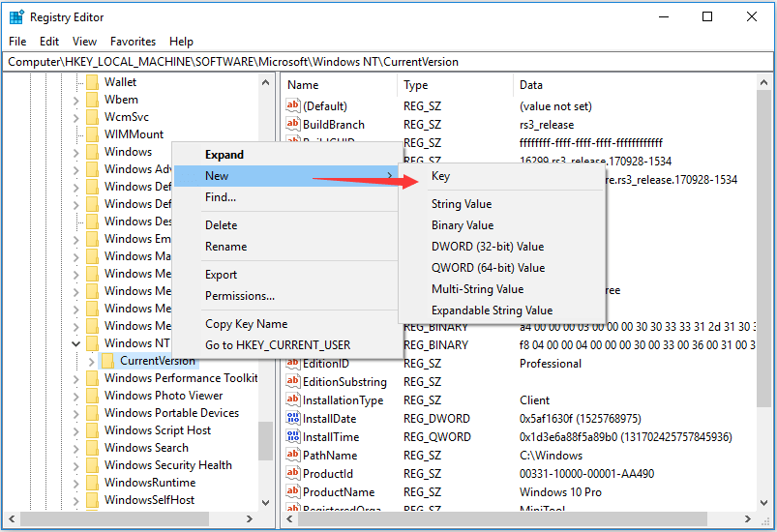This screenshot has height=532, width=777.
Task: Click the Windows Photo Viewer folder icon
Action: click(92, 396)
